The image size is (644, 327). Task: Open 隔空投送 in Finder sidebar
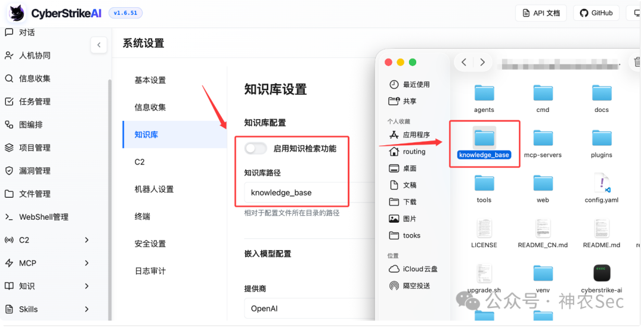click(x=410, y=286)
